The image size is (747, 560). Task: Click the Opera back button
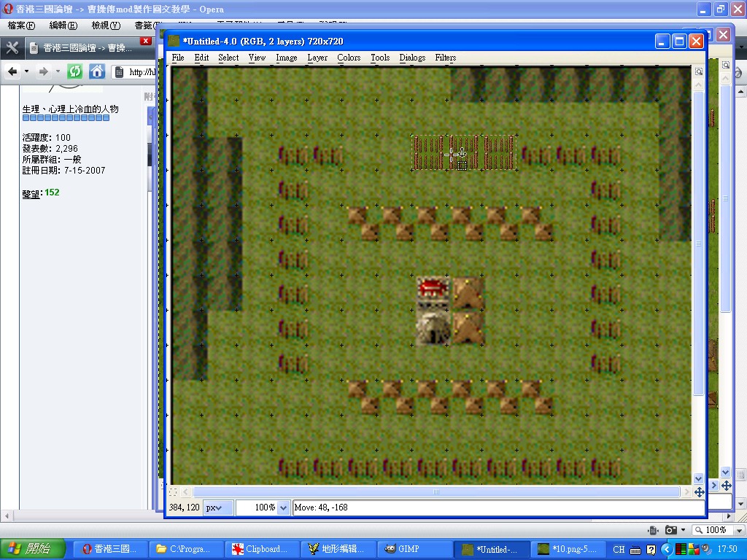pyautogui.click(x=13, y=72)
